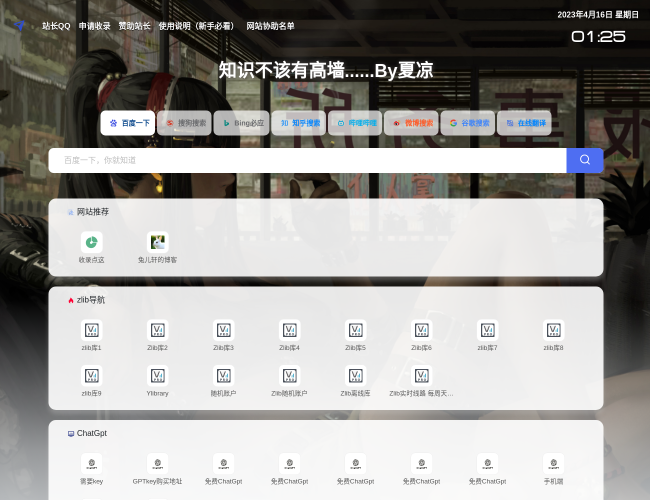Choose the 哔哩哔哩 search tab
The width and height of the screenshot is (650, 500).
tap(355, 123)
